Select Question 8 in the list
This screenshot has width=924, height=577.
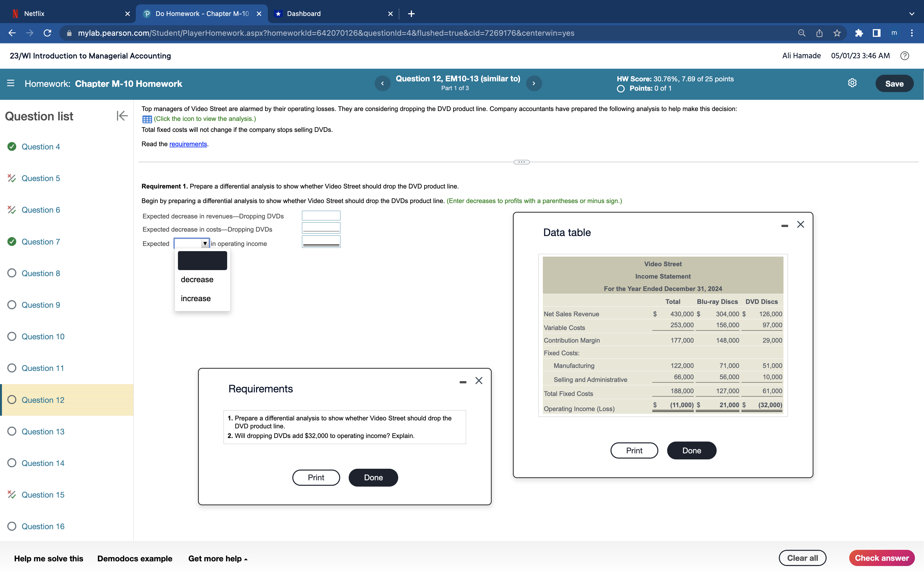point(40,273)
